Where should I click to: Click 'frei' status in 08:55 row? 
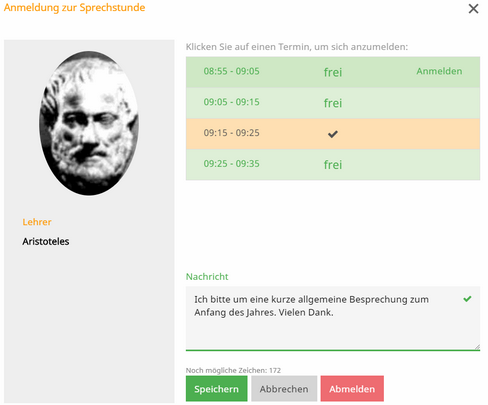[x=333, y=72]
